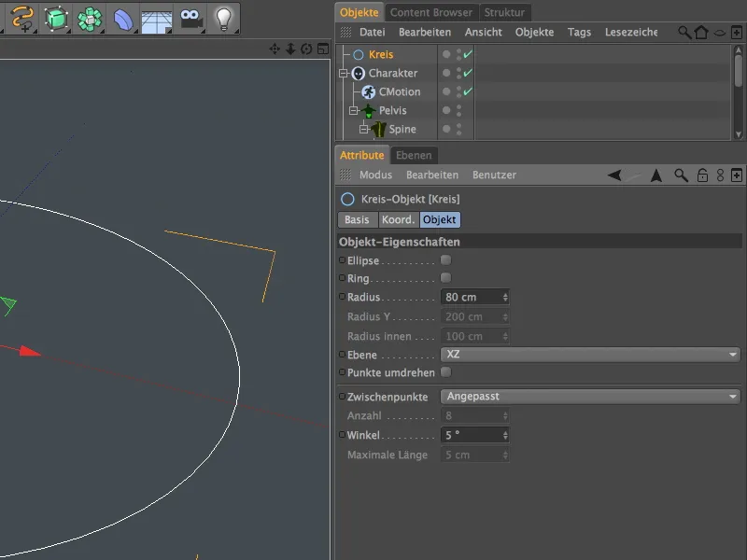
Task: Search attributes with magnifier icon
Action: 682,175
